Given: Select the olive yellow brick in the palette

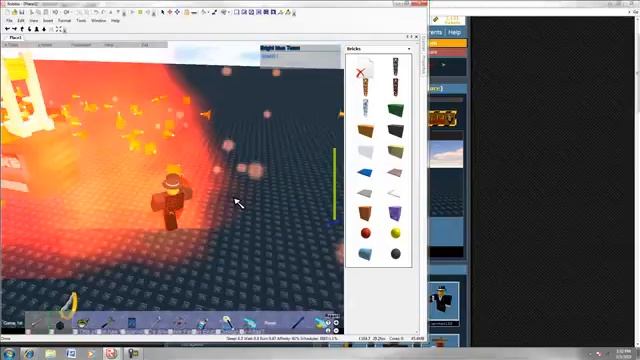Looking at the screenshot, I should (396, 151).
